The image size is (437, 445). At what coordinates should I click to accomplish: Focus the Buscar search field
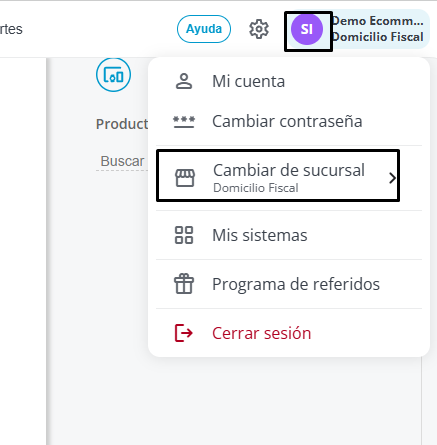(x=122, y=161)
